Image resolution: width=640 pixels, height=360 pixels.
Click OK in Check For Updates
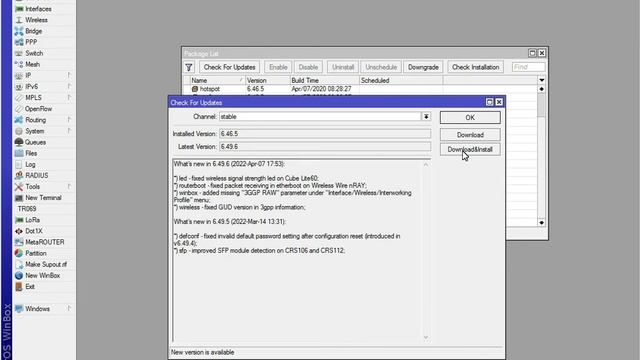[x=470, y=118]
